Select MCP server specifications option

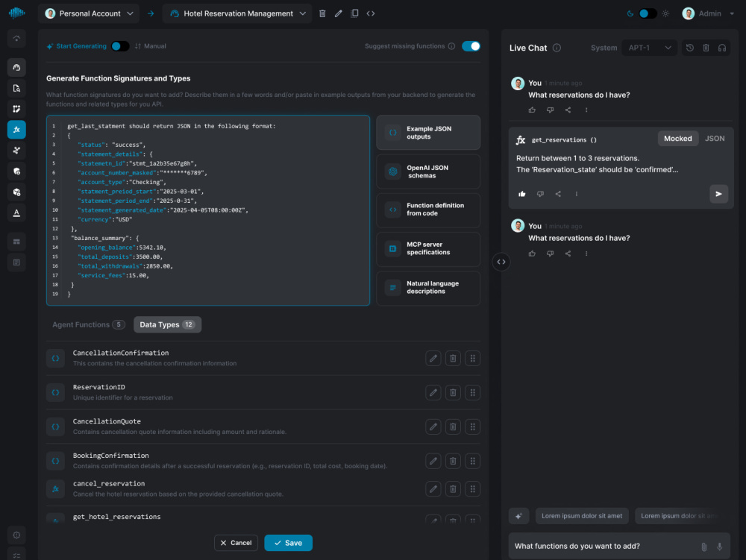click(x=428, y=250)
